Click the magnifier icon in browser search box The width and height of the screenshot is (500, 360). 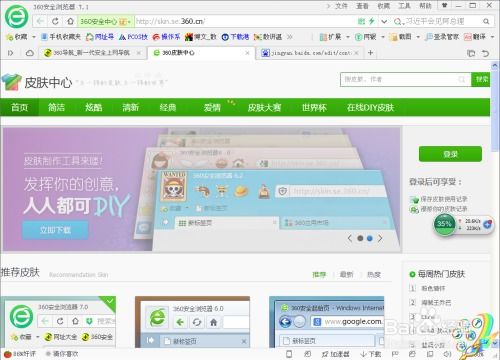(486, 22)
